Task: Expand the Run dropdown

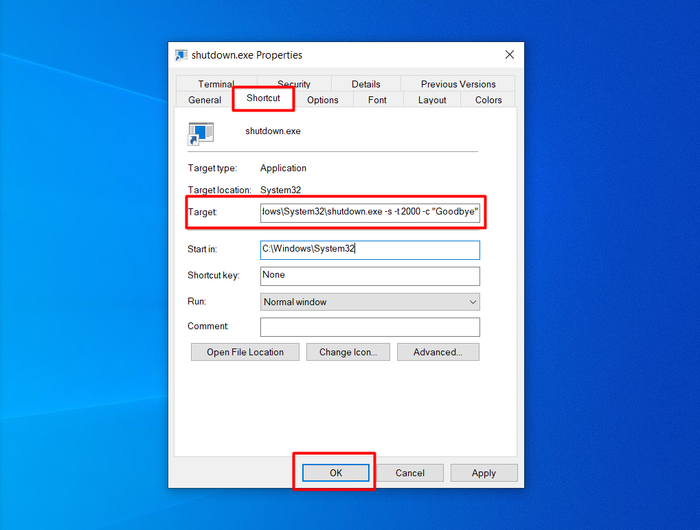Action: tap(370, 302)
